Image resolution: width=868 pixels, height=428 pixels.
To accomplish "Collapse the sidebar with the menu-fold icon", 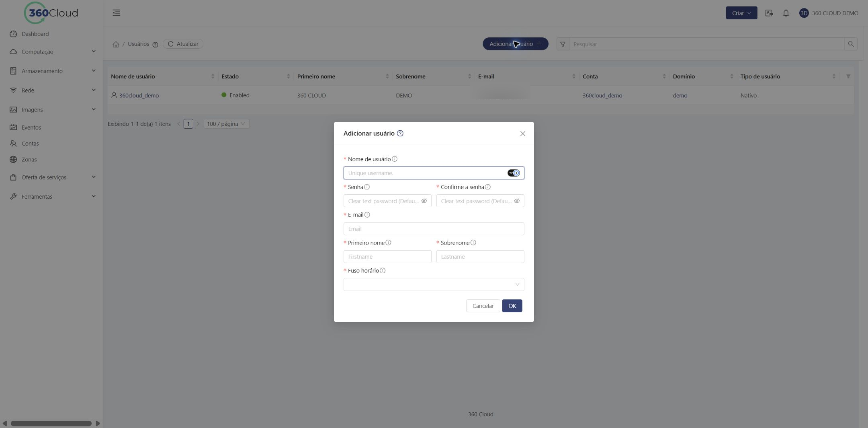I will (x=116, y=13).
